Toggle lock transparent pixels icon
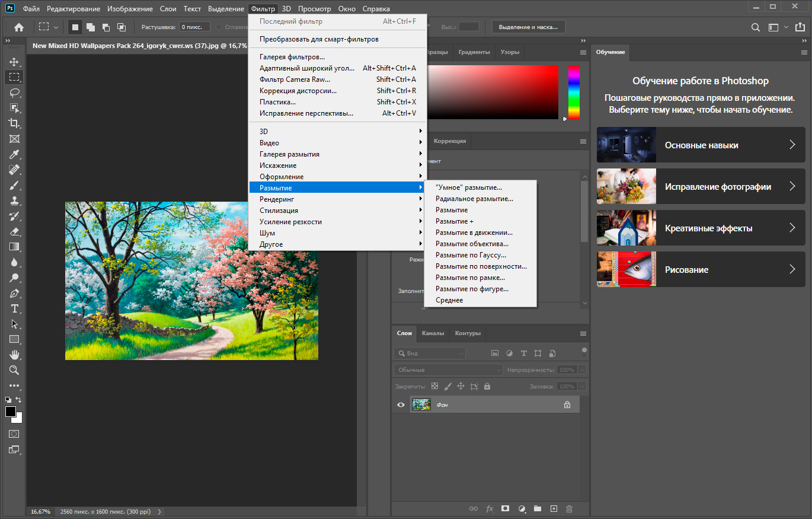812x519 pixels. 434,386
